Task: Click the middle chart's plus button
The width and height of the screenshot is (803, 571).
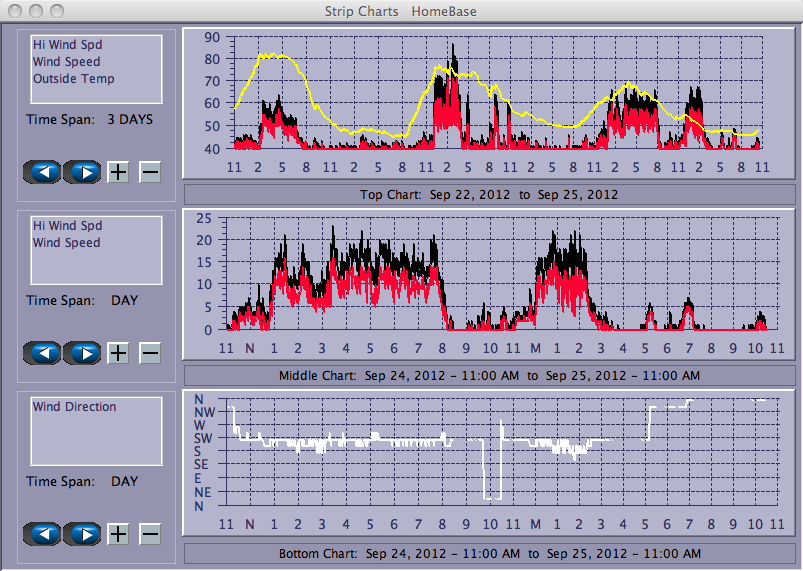Action: 118,353
